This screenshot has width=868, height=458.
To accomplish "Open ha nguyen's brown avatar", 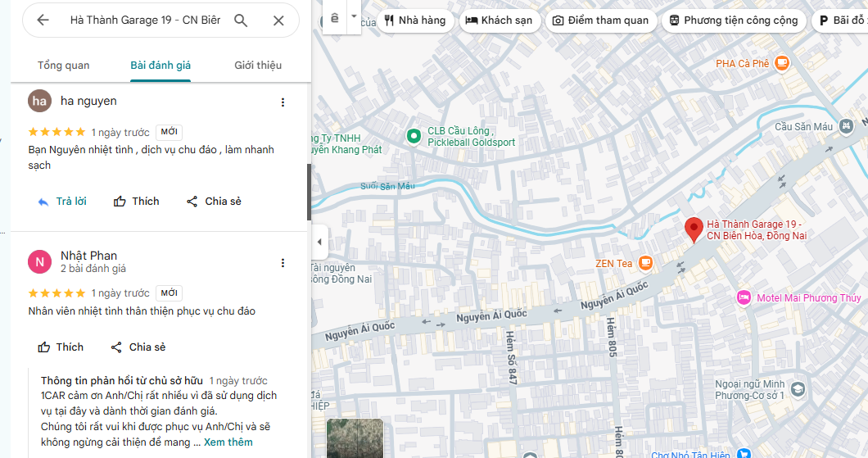I will coord(40,101).
